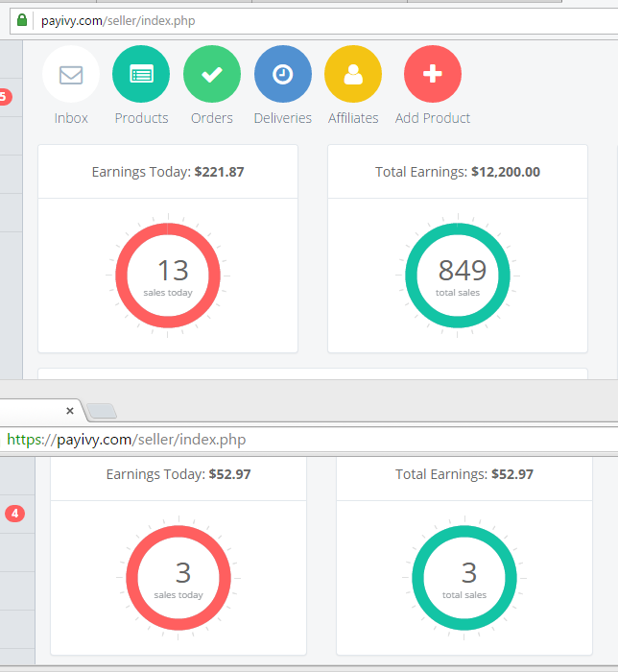
Task: Click the Affiliates label
Action: coord(353,118)
